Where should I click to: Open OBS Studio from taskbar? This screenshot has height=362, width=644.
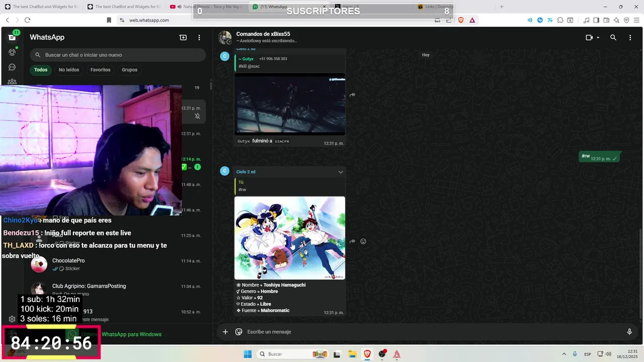(382, 354)
